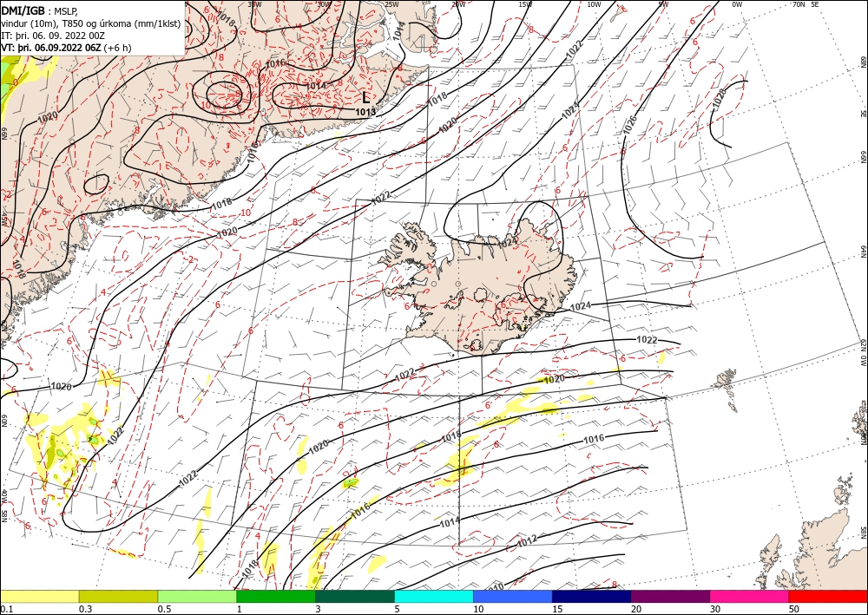Viewport: 868px width, 615px height.
Task: Click the green legend swatch starting at 1
Action: coord(276,596)
